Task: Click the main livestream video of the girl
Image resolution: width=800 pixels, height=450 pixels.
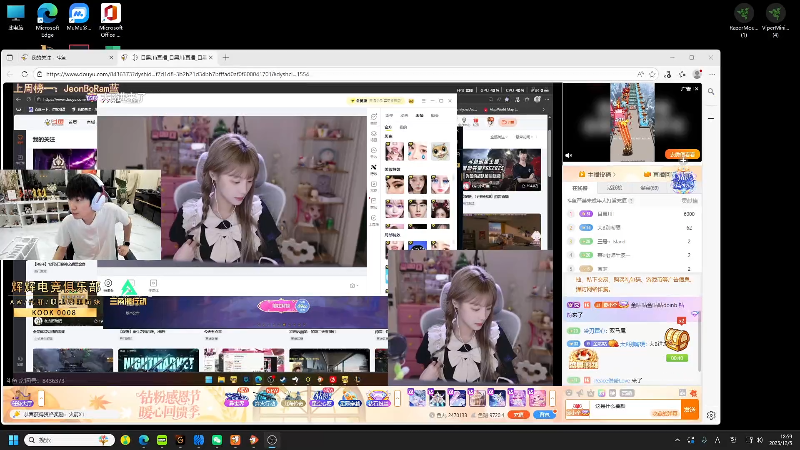Action: (x=232, y=190)
